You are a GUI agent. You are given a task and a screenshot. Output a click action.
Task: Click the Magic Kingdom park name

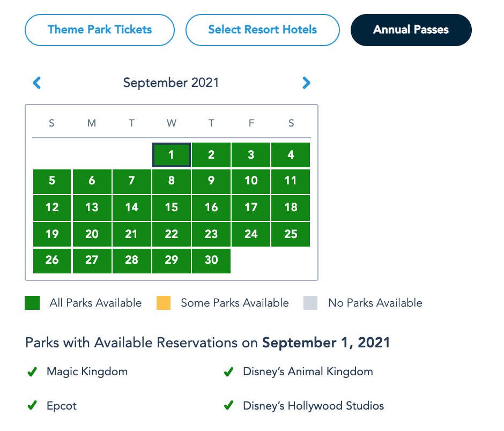click(87, 371)
